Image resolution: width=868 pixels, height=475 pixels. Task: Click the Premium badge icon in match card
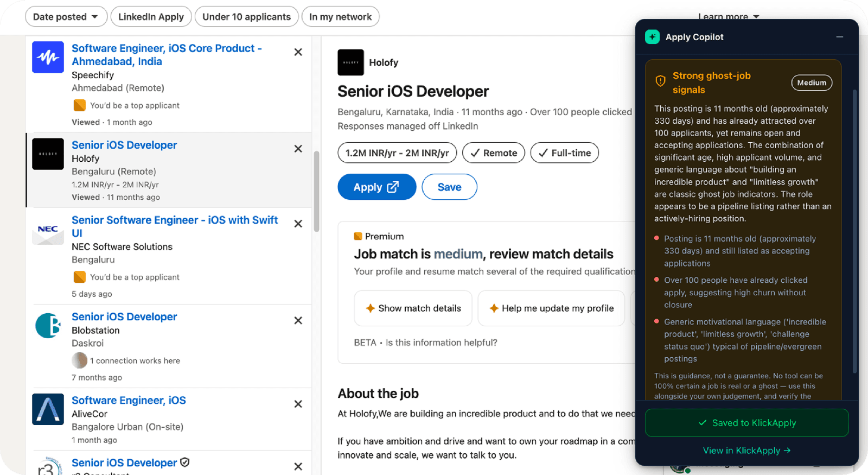point(358,236)
